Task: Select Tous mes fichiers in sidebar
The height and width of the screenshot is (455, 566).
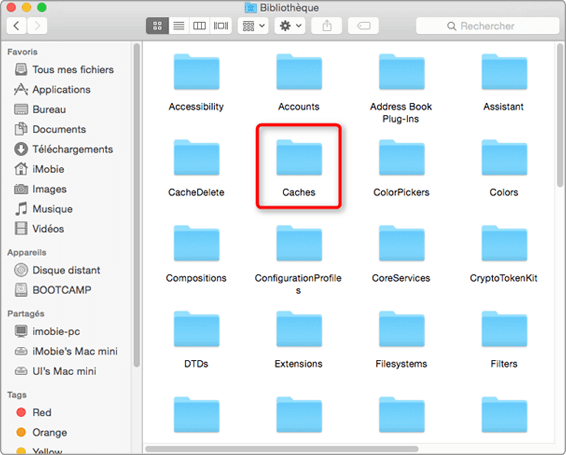Action: pyautogui.click(x=64, y=69)
